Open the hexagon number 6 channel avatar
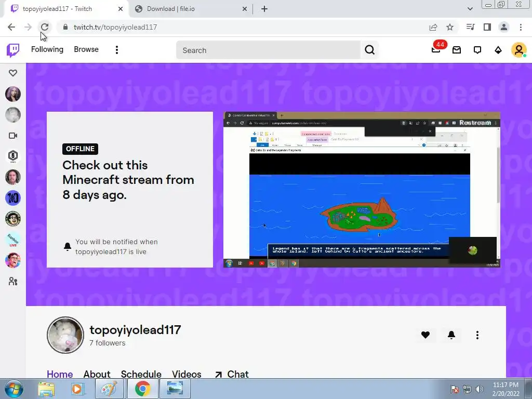This screenshot has width=532, height=399. 13,156
